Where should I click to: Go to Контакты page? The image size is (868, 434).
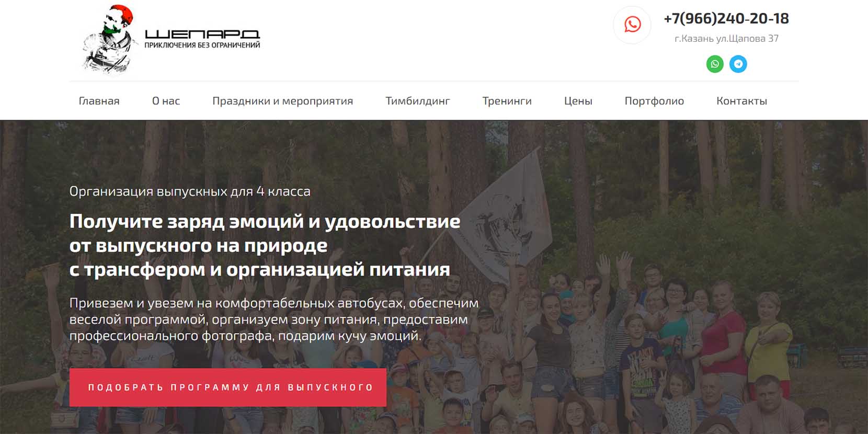(x=741, y=101)
